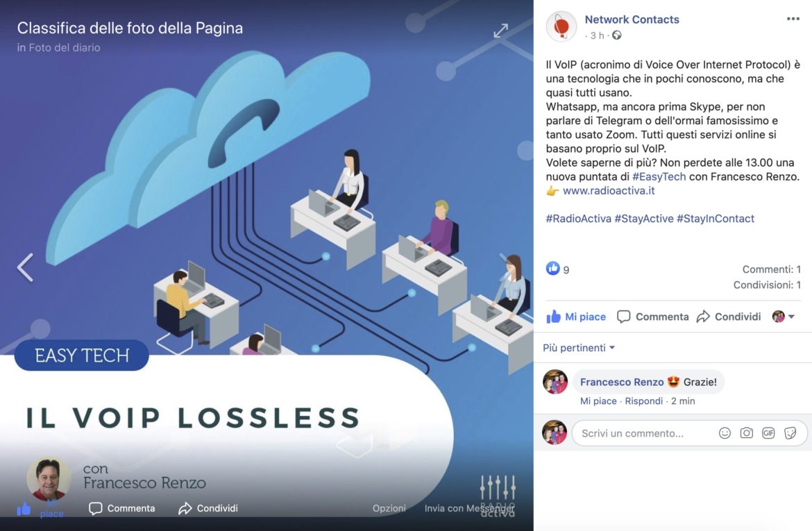Expand Più pertinenti comment sorting dropdown
Image resolution: width=812 pixels, height=531 pixels.
pyautogui.click(x=579, y=348)
